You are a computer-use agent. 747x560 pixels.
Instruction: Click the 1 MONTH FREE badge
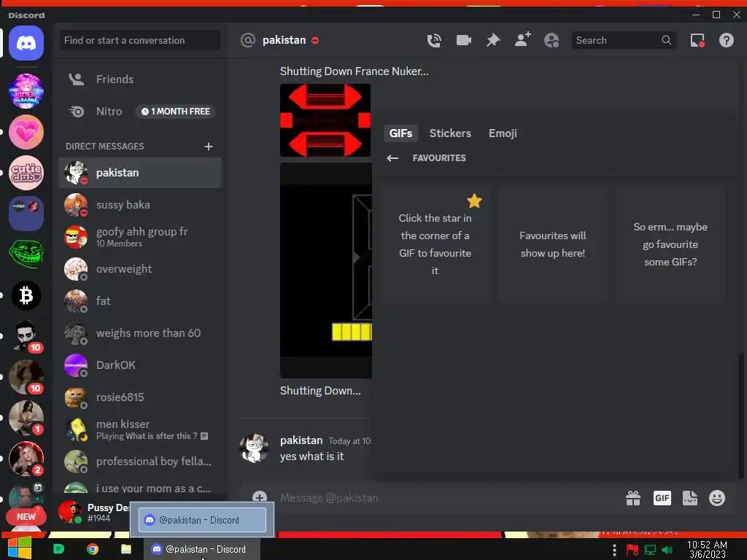click(x=176, y=112)
